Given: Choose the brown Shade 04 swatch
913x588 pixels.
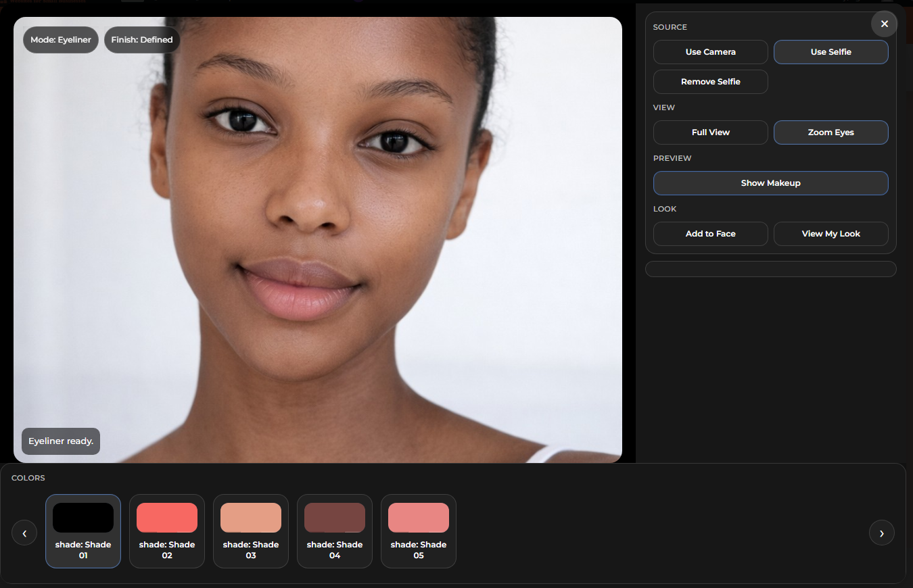Looking at the screenshot, I should coord(335,531).
